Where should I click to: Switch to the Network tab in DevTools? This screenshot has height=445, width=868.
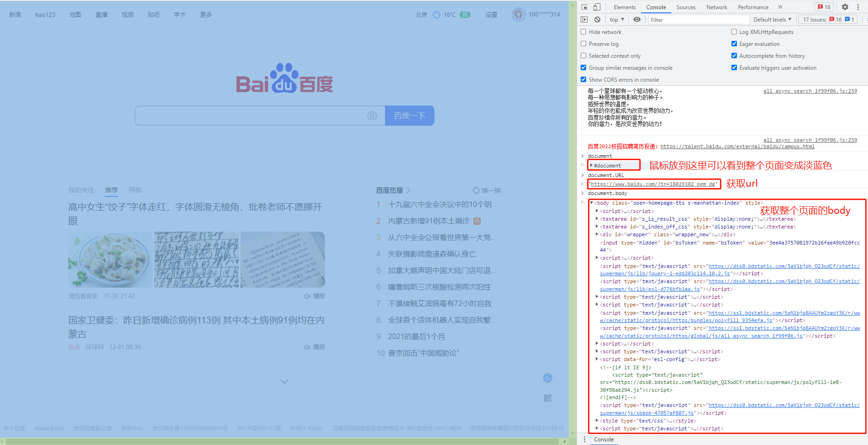[x=716, y=7]
